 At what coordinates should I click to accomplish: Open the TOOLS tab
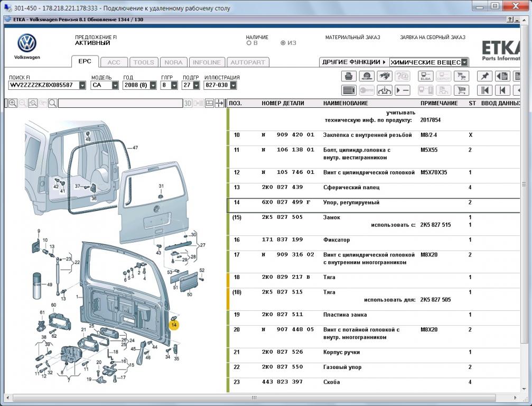(144, 62)
